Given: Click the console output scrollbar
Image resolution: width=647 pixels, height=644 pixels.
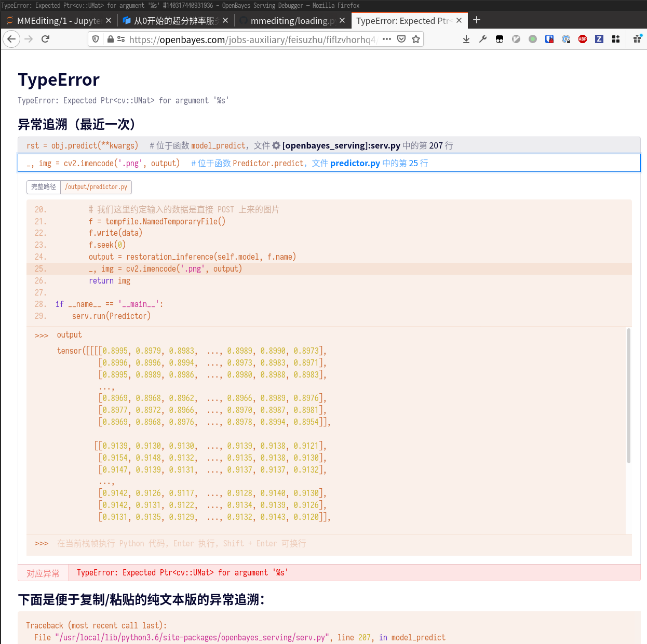Looking at the screenshot, I should (x=629, y=395).
